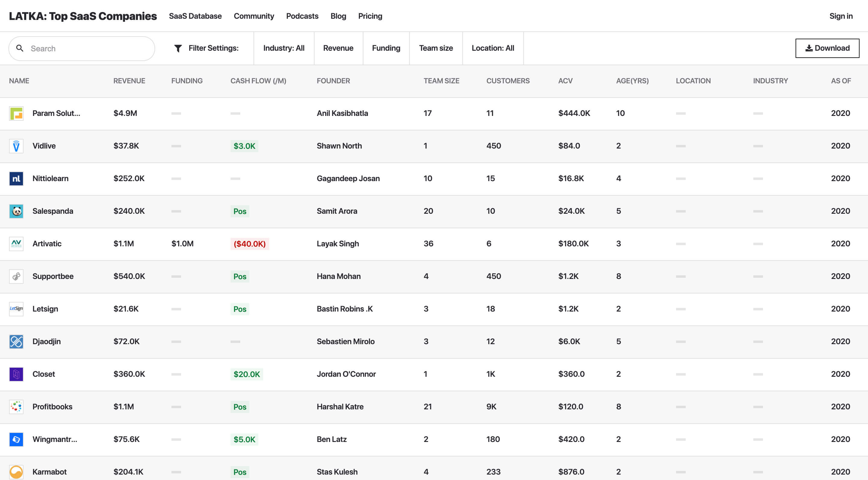Click the Download button
The width and height of the screenshot is (868, 480).
point(828,48)
